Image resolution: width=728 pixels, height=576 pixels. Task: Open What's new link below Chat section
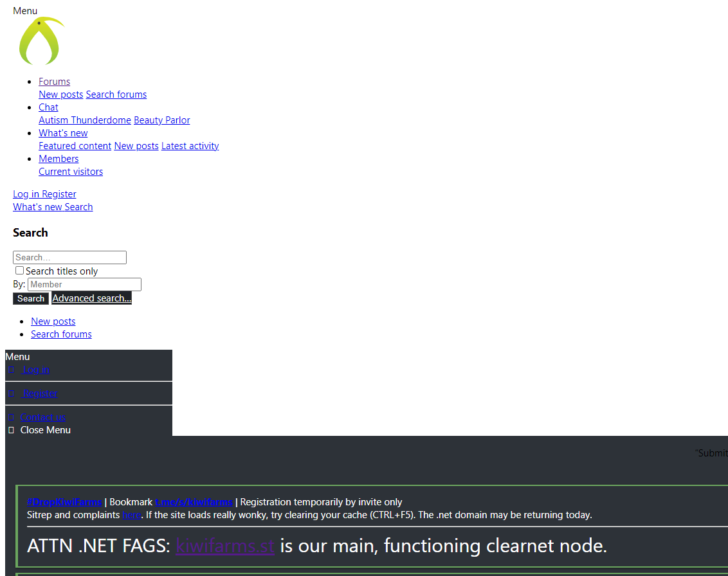click(x=63, y=133)
